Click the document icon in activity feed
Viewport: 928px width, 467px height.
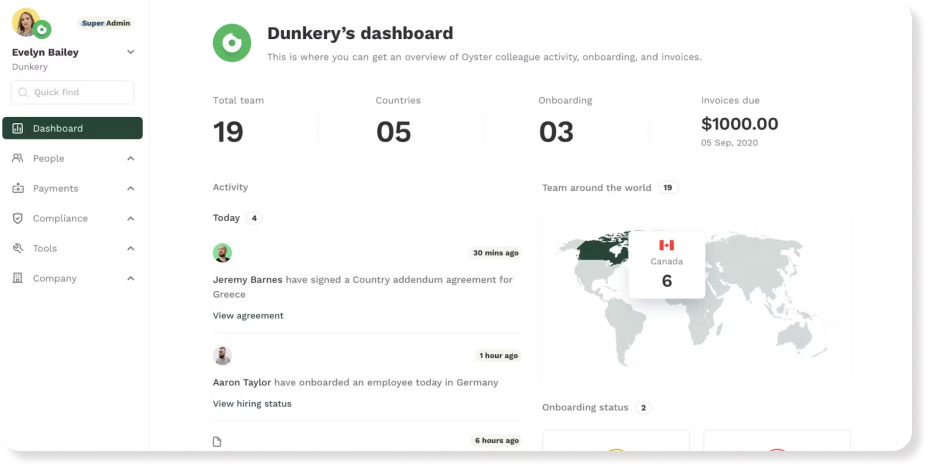click(217, 441)
